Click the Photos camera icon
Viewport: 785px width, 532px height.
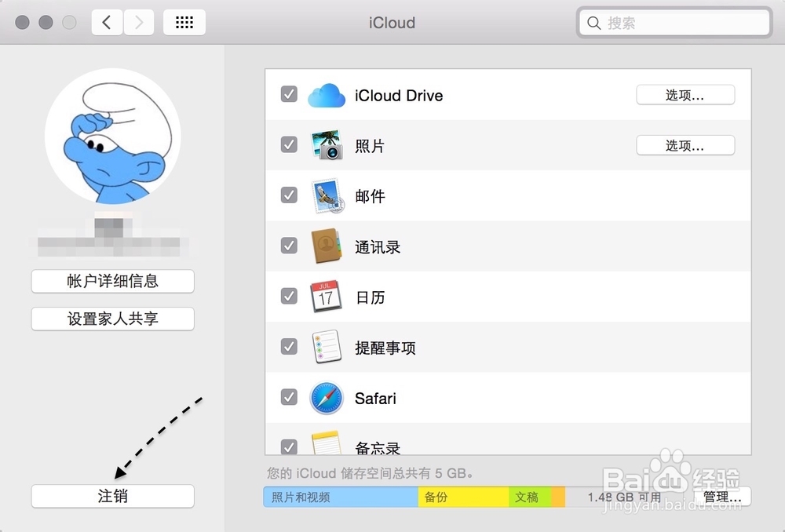[x=327, y=145]
